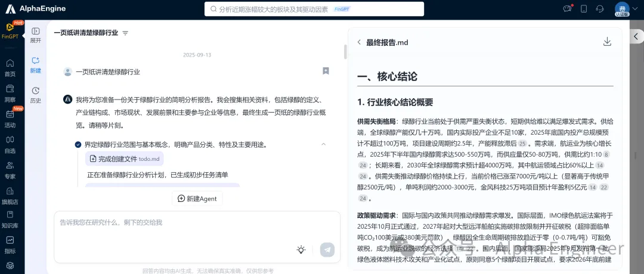
Task: Start a new chat with 新建
Action: (x=36, y=65)
